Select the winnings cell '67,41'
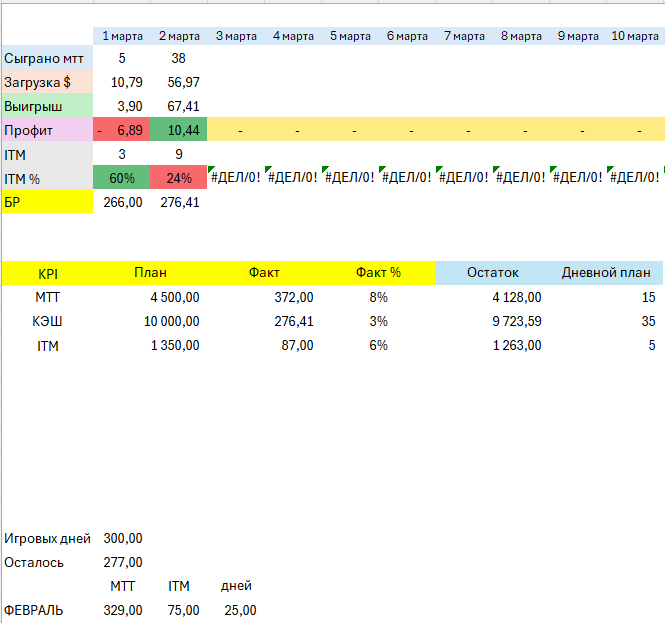The image size is (665, 623). pos(179,106)
